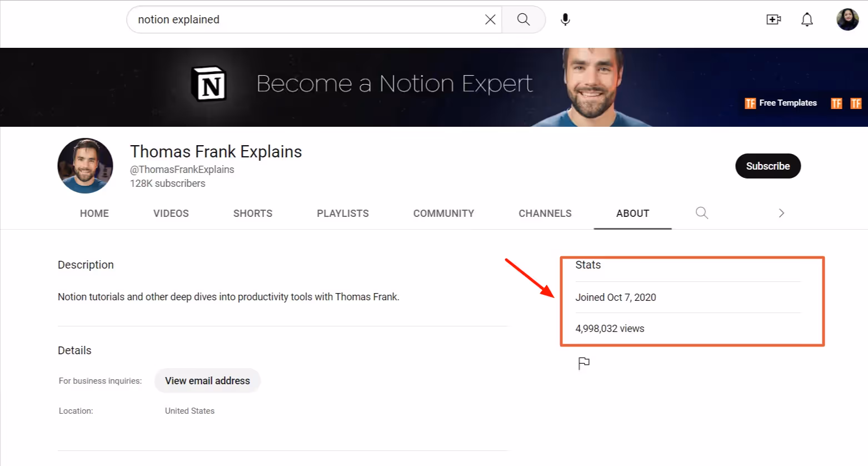This screenshot has width=868, height=466.
Task: Click the channel name Thomas Frank Explains
Action: (216, 152)
